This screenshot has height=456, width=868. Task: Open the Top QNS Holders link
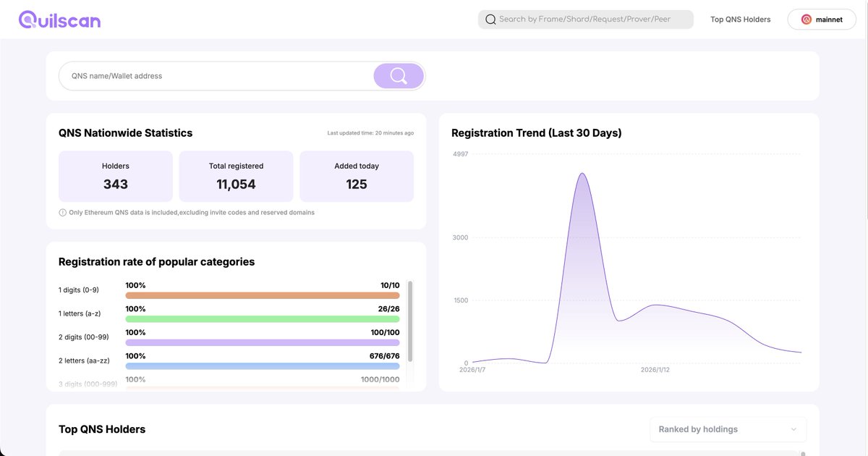pyautogui.click(x=741, y=20)
